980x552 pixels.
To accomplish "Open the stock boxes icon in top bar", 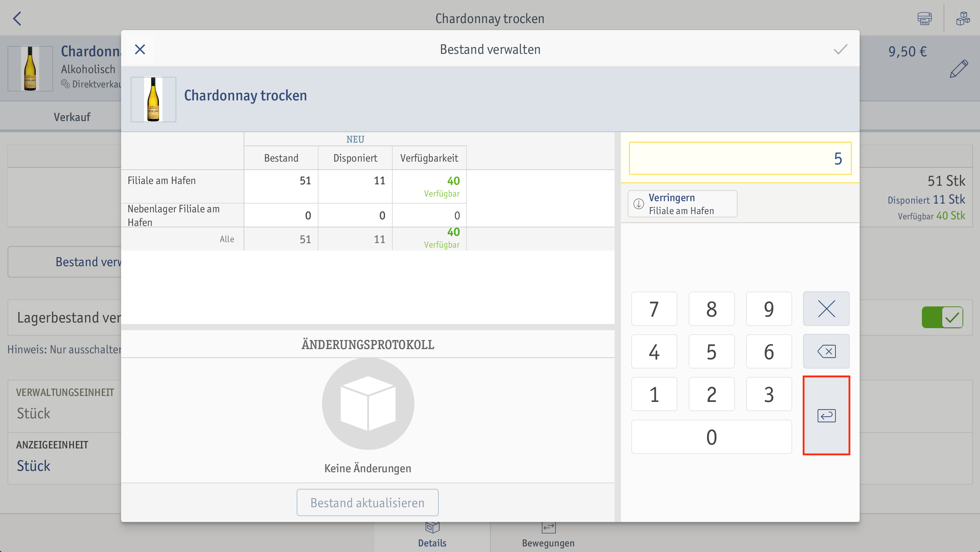I will pyautogui.click(x=963, y=18).
